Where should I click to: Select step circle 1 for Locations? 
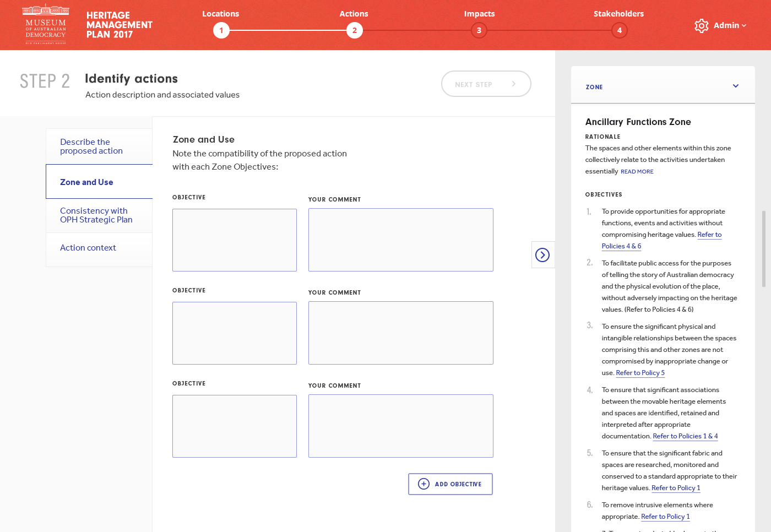pyautogui.click(x=221, y=30)
